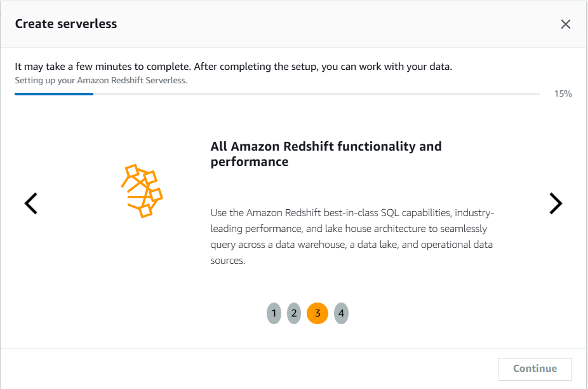
Task: Click 'Setting up your Amazon Redshift Serverless' status
Action: tap(100, 81)
